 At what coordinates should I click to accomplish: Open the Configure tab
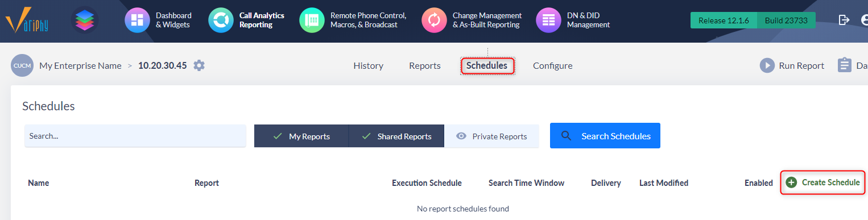point(552,65)
